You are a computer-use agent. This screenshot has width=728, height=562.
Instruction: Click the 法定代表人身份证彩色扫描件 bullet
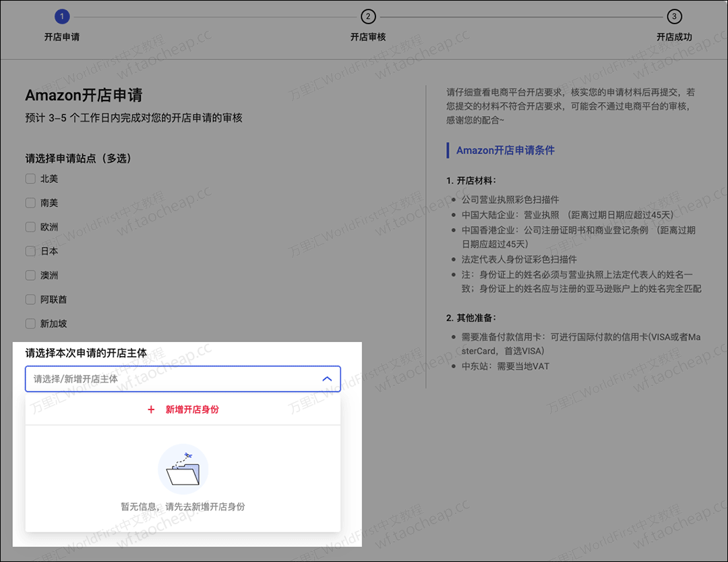[519, 259]
